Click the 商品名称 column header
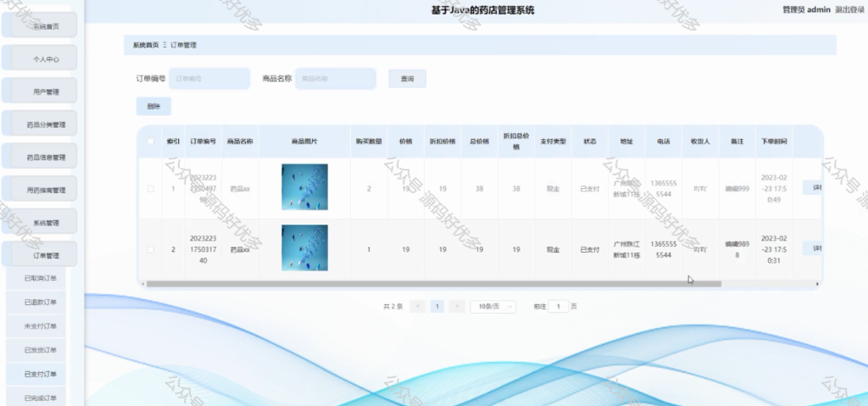 pyautogui.click(x=240, y=142)
